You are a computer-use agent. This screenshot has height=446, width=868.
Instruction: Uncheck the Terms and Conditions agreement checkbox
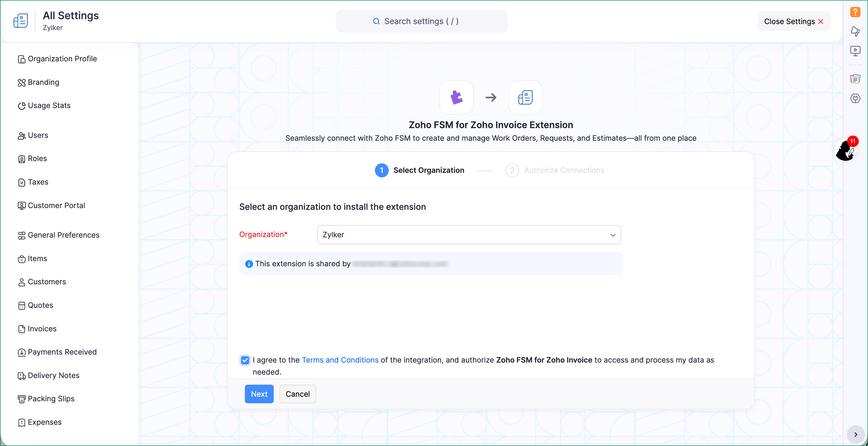click(x=245, y=360)
